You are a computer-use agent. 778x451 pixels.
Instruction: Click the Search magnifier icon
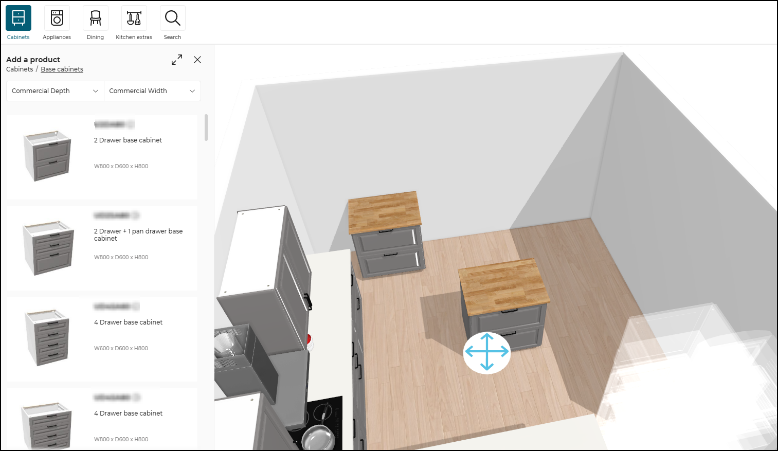tap(173, 18)
